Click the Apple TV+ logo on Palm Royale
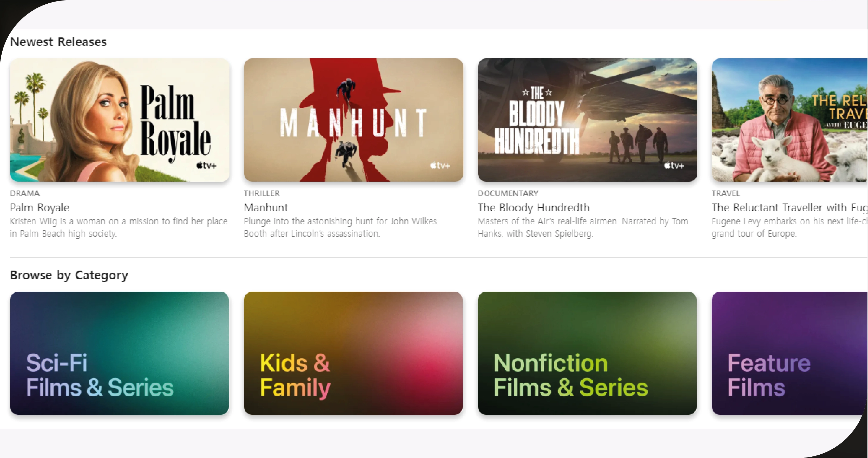This screenshot has width=868, height=458. click(x=206, y=166)
